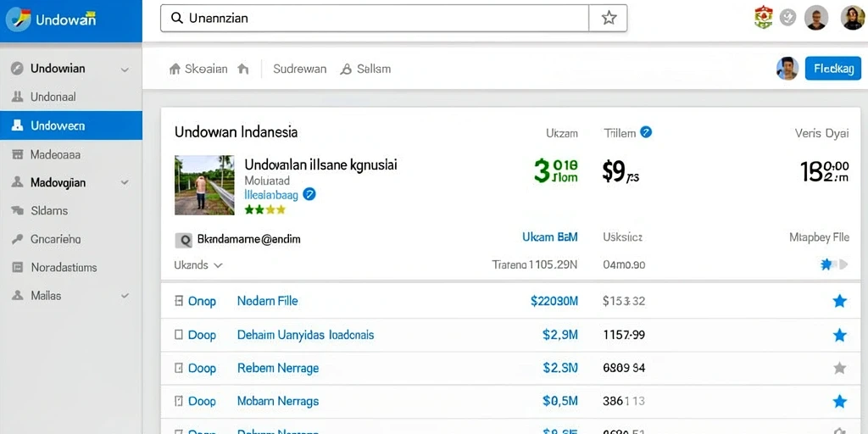Image resolution: width=868 pixels, height=434 pixels.
Task: Expand the Madovgiian sidebar chevron
Action: [x=125, y=182]
